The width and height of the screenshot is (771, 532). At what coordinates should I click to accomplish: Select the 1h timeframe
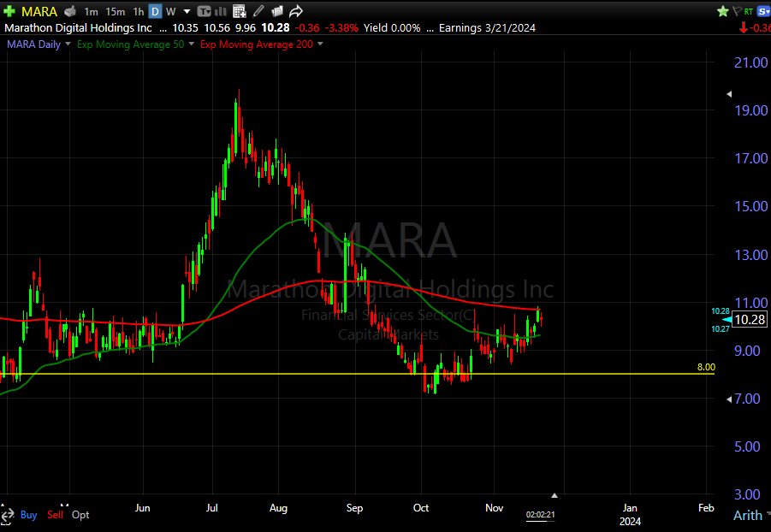139,11
